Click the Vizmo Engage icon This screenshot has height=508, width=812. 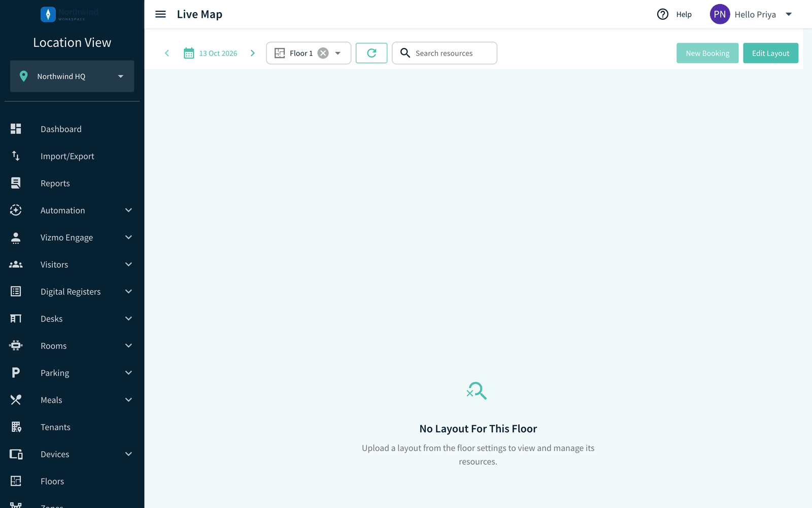16,237
